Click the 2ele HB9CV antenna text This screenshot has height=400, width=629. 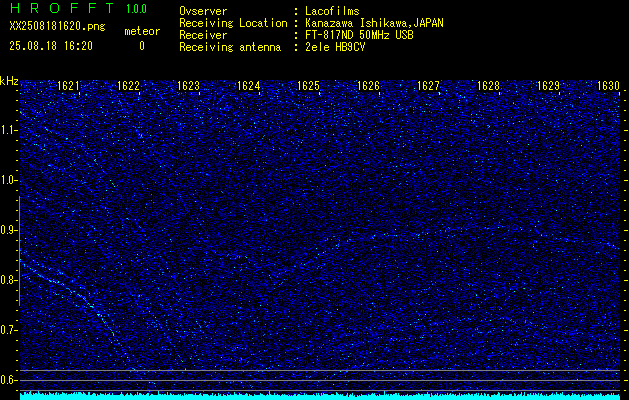tap(335, 47)
